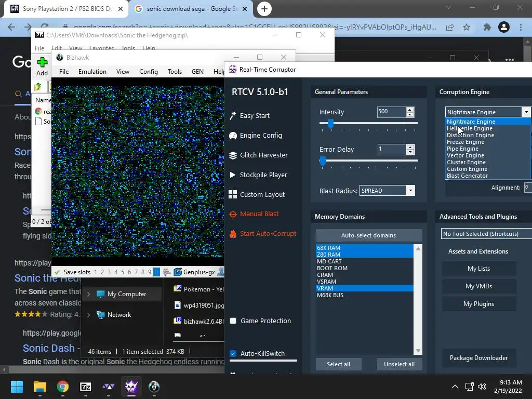Click the Intensity value field
Viewport: 532px width, 399px height.
point(391,112)
